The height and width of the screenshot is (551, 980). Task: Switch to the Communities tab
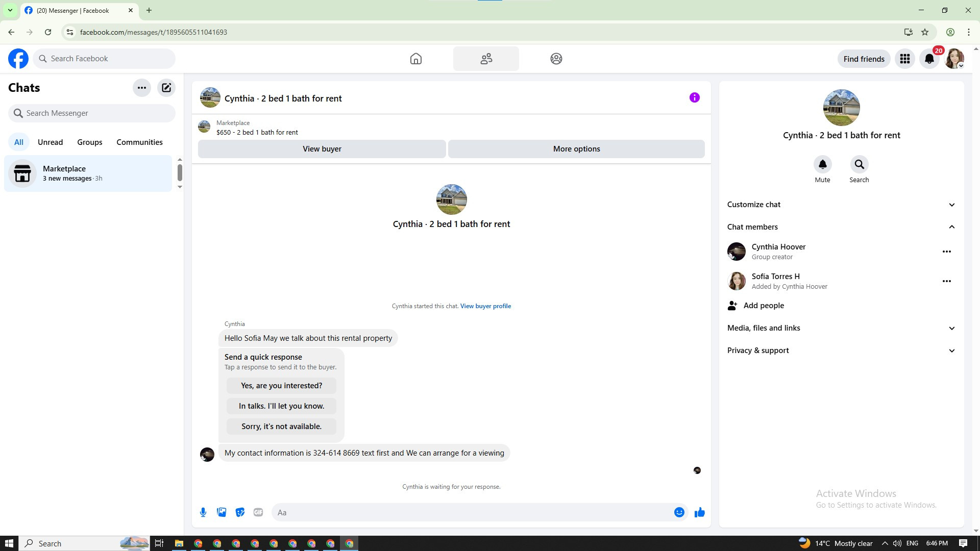(x=139, y=142)
